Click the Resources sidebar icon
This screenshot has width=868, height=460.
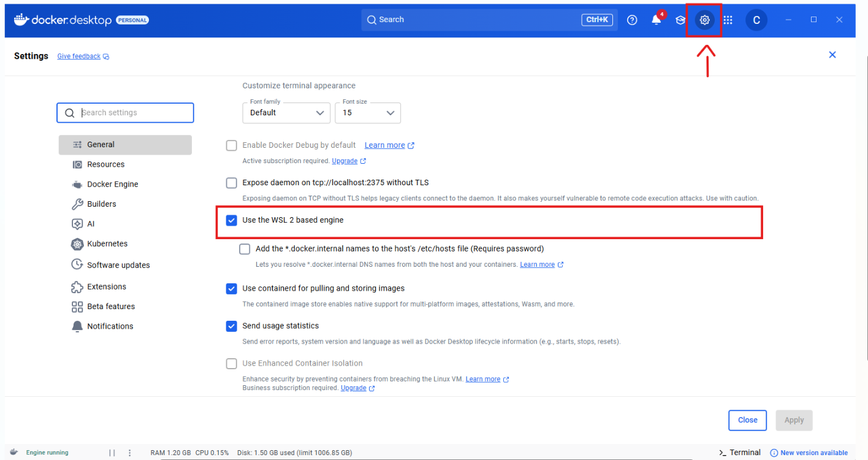(77, 164)
